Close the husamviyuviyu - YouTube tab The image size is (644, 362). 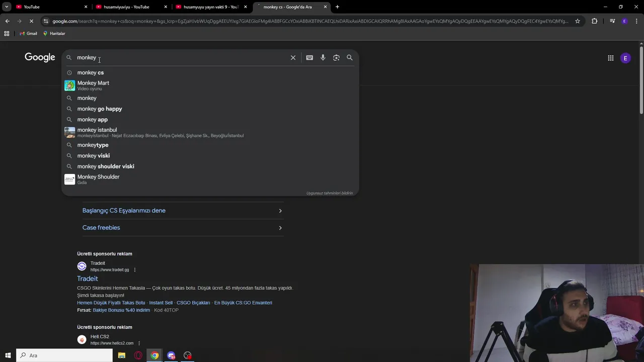(166, 7)
